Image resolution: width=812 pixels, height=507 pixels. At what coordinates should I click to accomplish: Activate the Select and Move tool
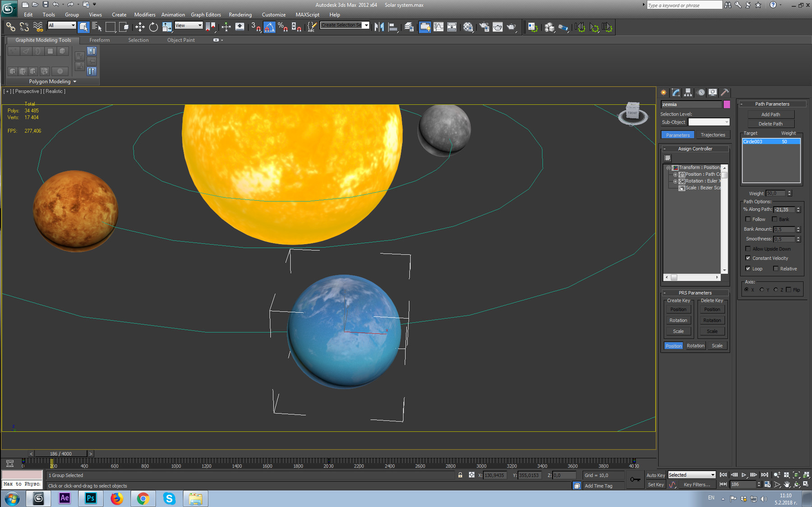tap(140, 27)
